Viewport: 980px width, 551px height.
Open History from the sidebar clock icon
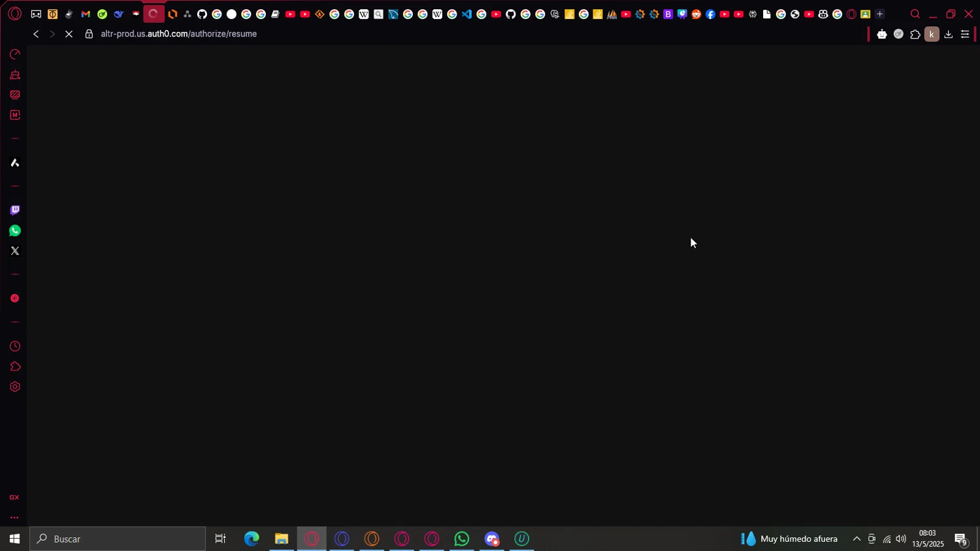point(15,346)
